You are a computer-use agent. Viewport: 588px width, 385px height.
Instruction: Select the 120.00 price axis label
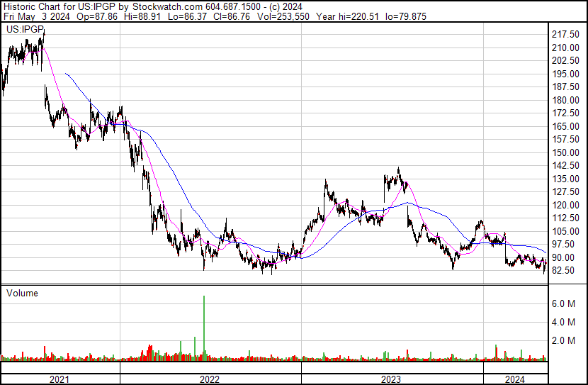coord(565,205)
